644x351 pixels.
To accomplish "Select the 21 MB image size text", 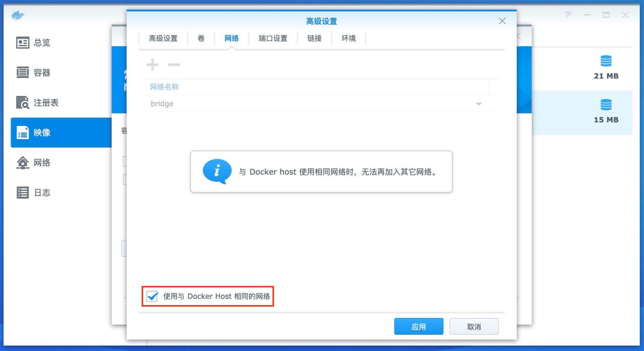I will point(606,76).
